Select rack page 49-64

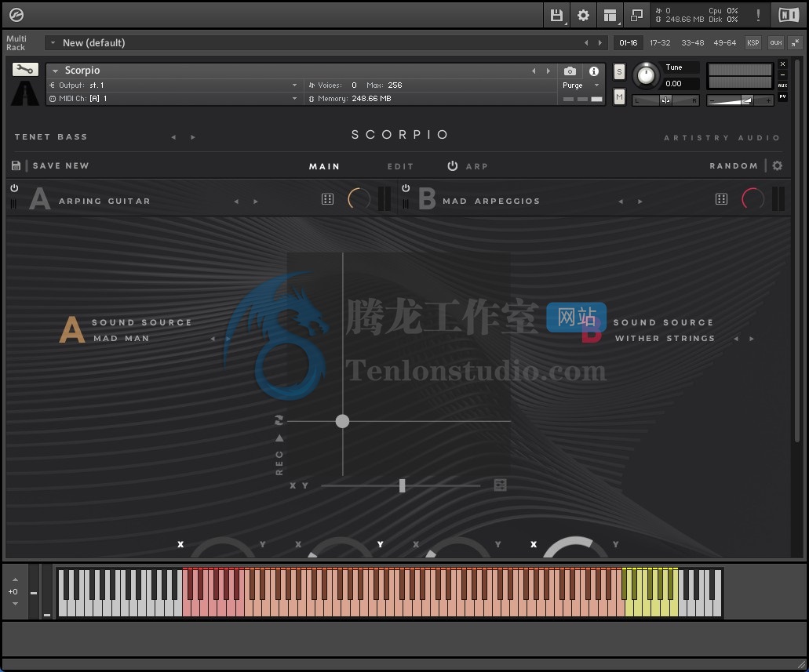point(724,43)
